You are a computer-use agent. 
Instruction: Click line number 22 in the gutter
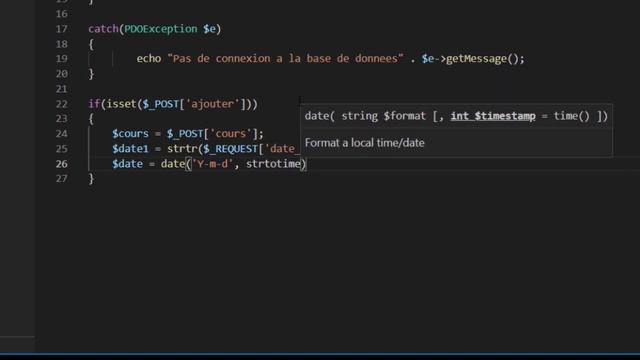(x=62, y=104)
